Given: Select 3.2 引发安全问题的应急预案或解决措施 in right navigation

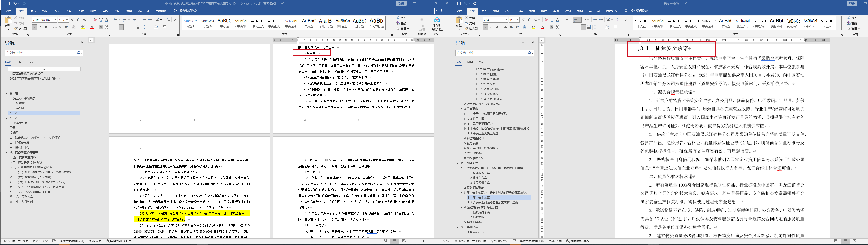Looking at the screenshot, I should coord(493,203).
